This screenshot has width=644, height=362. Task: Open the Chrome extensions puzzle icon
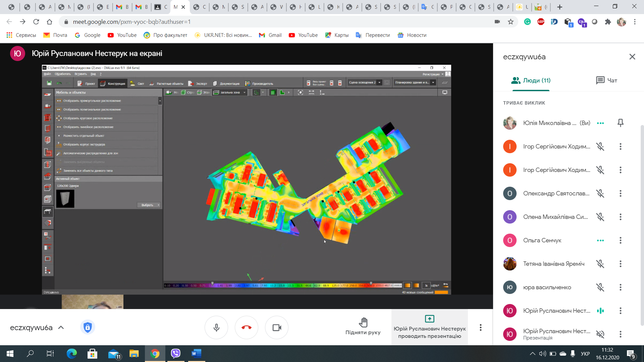[608, 22]
